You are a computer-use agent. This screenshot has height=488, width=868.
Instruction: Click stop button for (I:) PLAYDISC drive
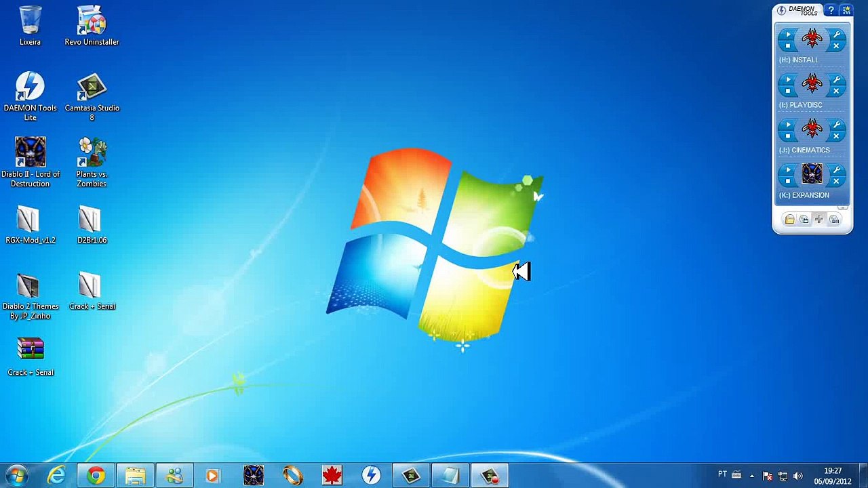(x=788, y=91)
